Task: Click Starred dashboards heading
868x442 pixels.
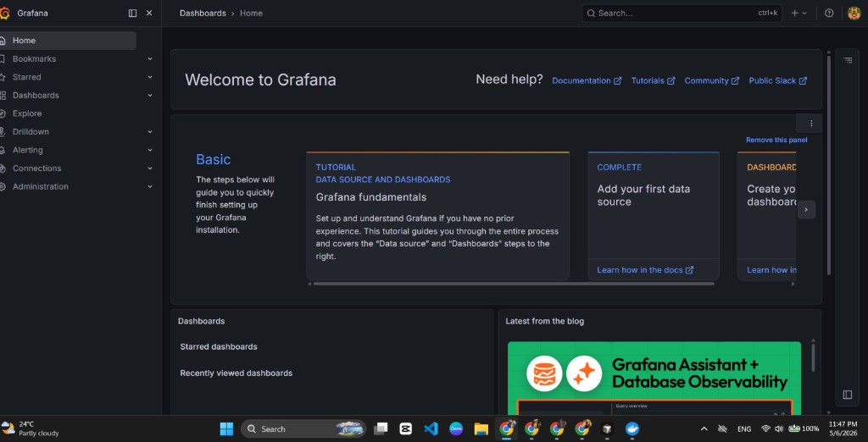Action: point(219,347)
